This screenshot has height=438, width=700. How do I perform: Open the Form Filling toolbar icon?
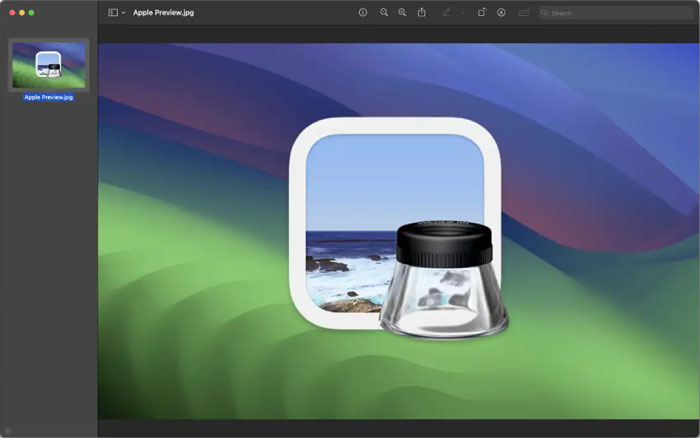click(524, 13)
